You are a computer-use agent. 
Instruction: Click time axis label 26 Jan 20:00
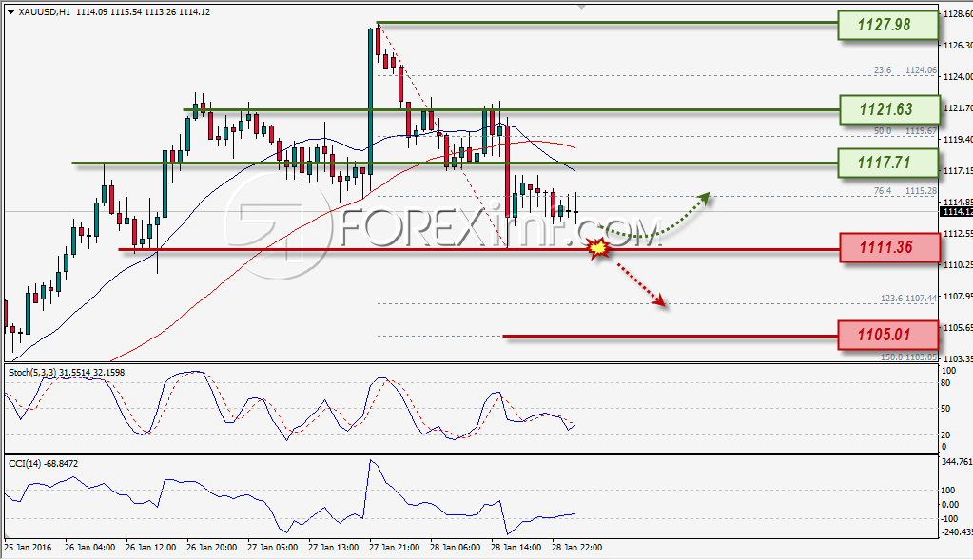coord(211,548)
